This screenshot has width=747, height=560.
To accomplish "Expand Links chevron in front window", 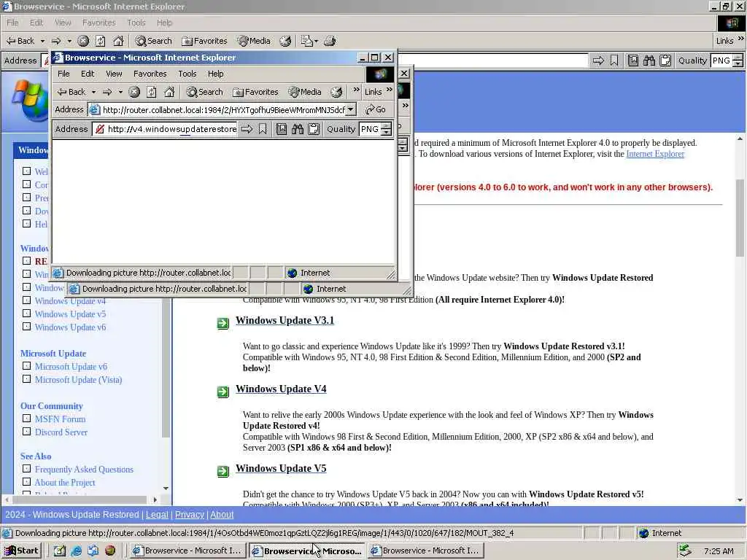I will 390,90.
